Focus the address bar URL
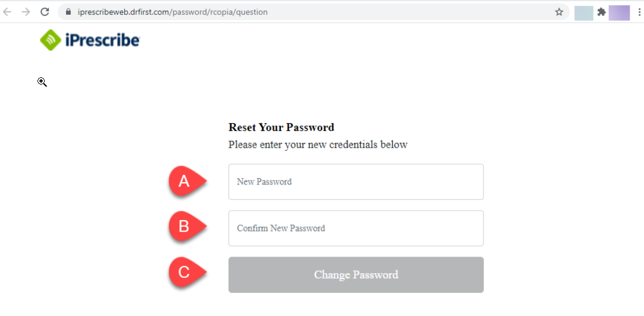 click(173, 12)
